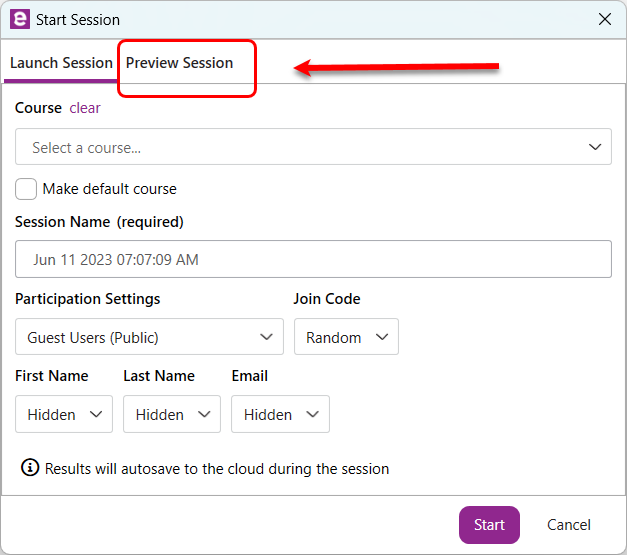The width and height of the screenshot is (627, 555).
Task: Click the Participation Settings heading label
Action: click(88, 299)
